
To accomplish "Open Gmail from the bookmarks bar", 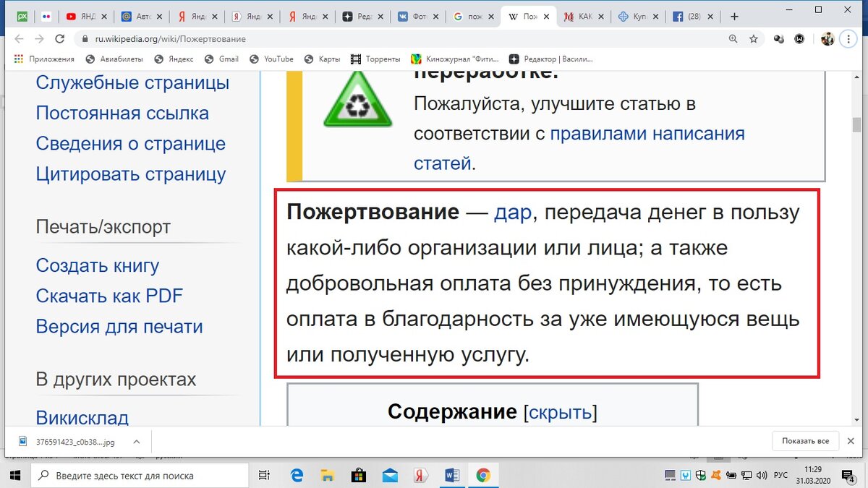I will [x=221, y=59].
